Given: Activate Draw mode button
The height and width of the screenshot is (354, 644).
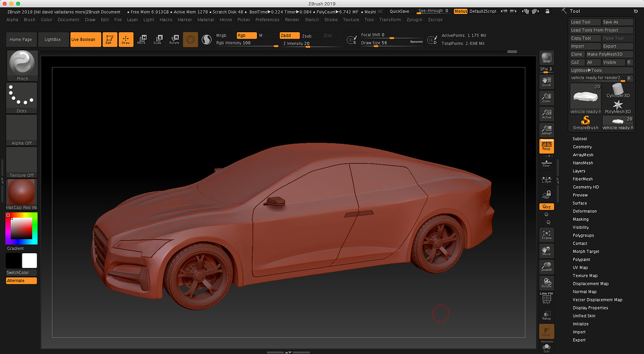Looking at the screenshot, I should tap(126, 40).
